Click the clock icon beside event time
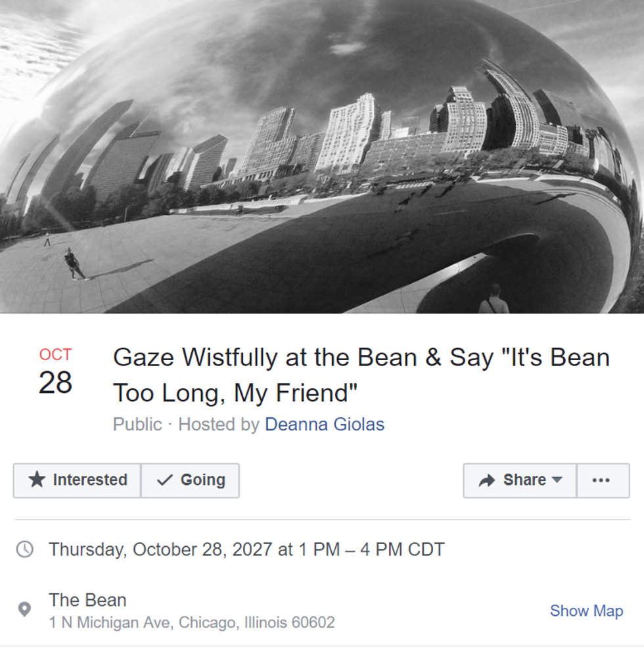Screen dimensions: 644x648 pyautogui.click(x=24, y=549)
